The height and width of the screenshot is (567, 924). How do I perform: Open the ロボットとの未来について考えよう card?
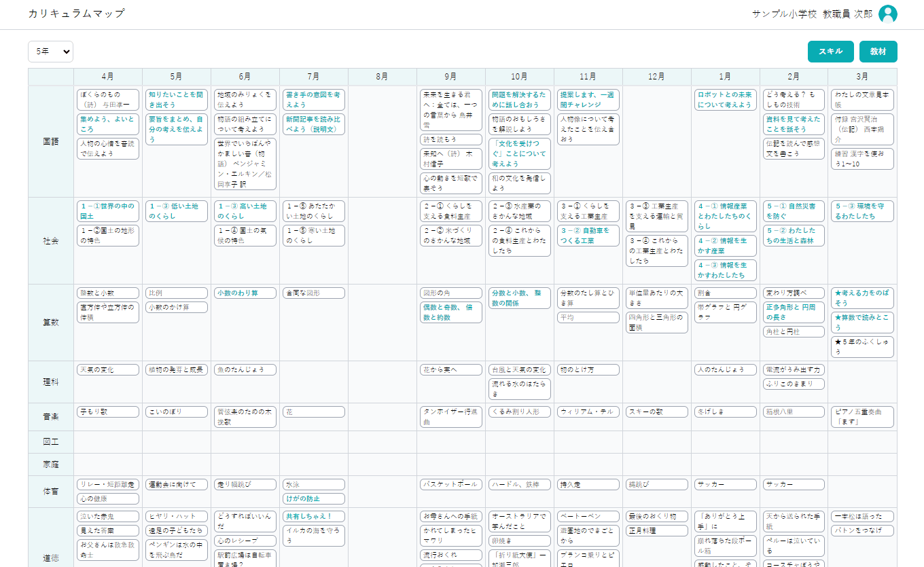(725, 100)
